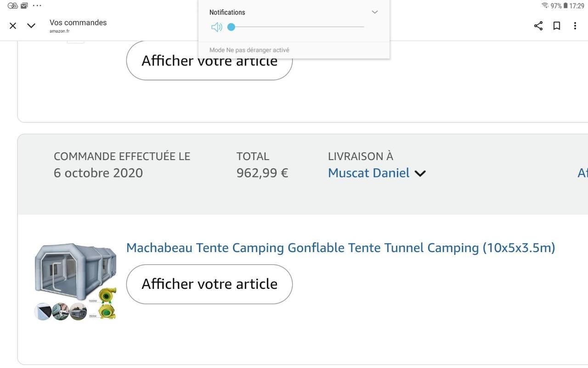Close the Vos commandes browser tab
This screenshot has width=588, height=368.
point(13,26)
